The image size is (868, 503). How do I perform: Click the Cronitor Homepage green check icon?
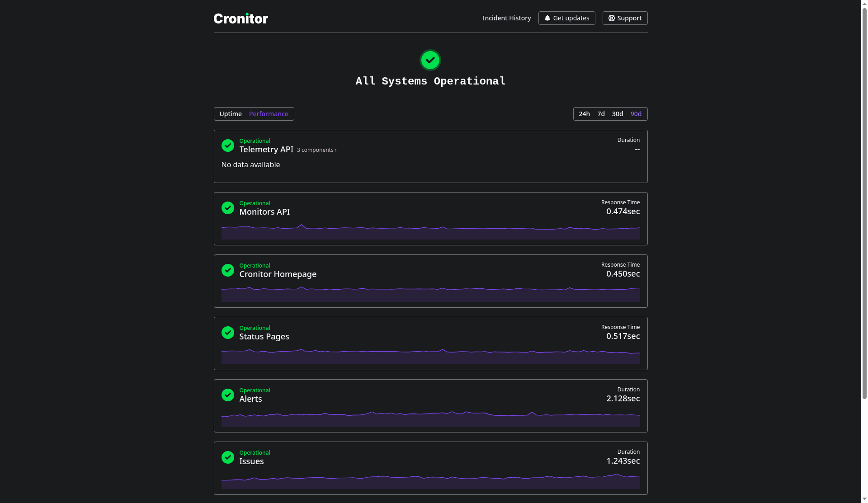[228, 270]
